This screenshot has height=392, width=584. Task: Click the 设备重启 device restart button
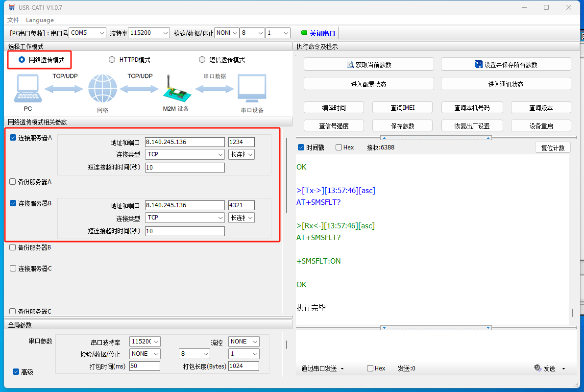coord(541,126)
